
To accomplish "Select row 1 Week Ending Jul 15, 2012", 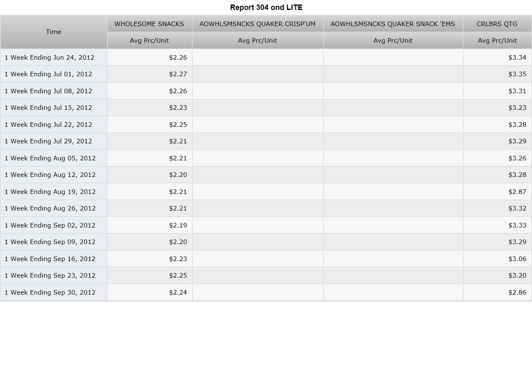I will point(266,108).
